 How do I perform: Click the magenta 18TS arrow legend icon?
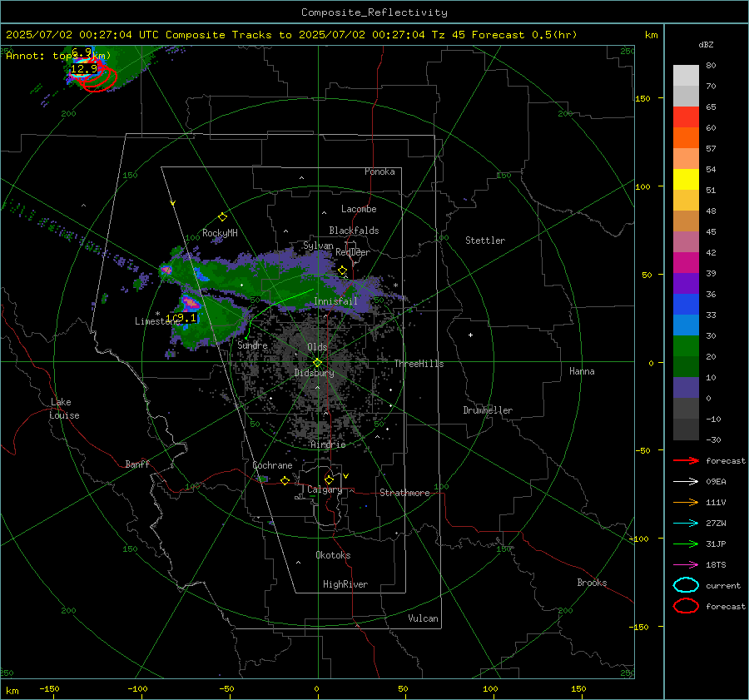pos(686,565)
